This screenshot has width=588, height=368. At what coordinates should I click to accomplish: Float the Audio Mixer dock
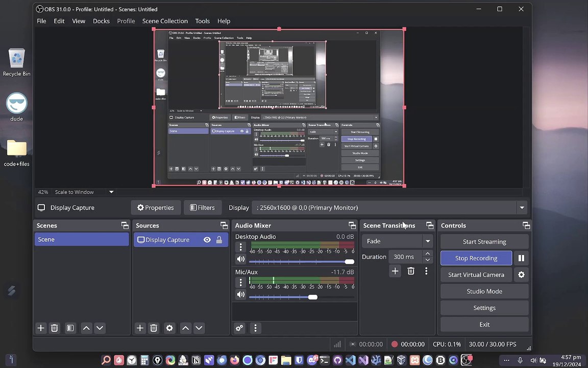coord(352,225)
